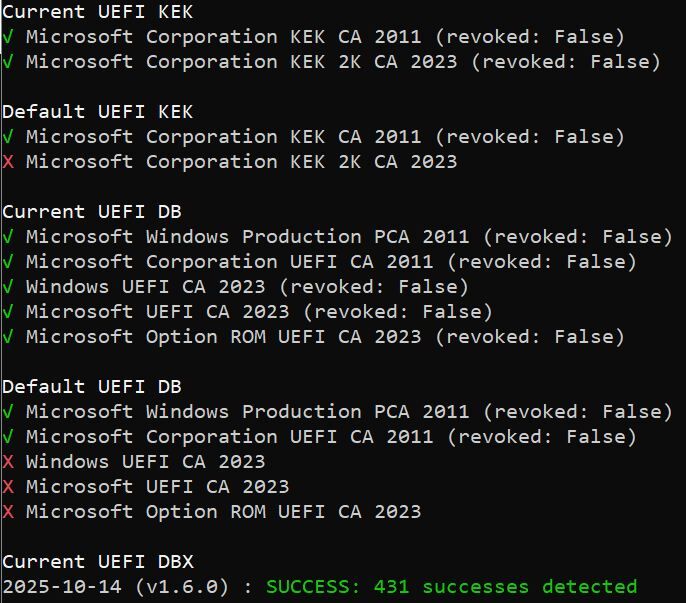
Task: Click the "Default UEFI KEK" heading
Action: 98,112
